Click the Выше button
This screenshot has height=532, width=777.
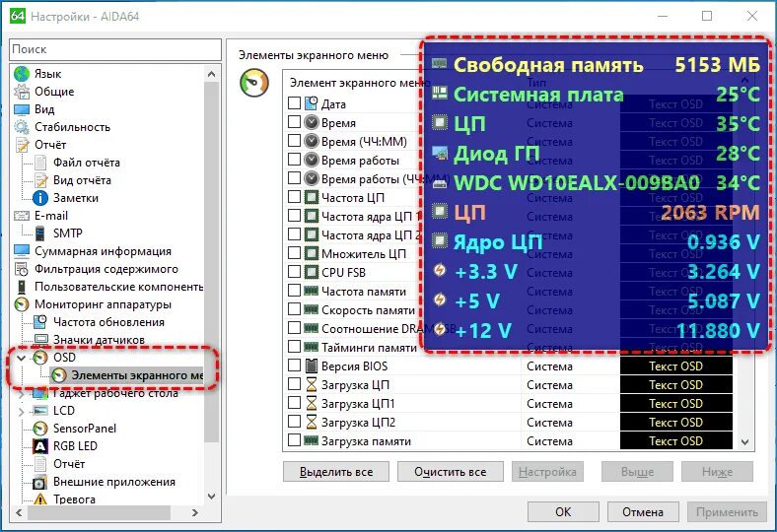637,472
